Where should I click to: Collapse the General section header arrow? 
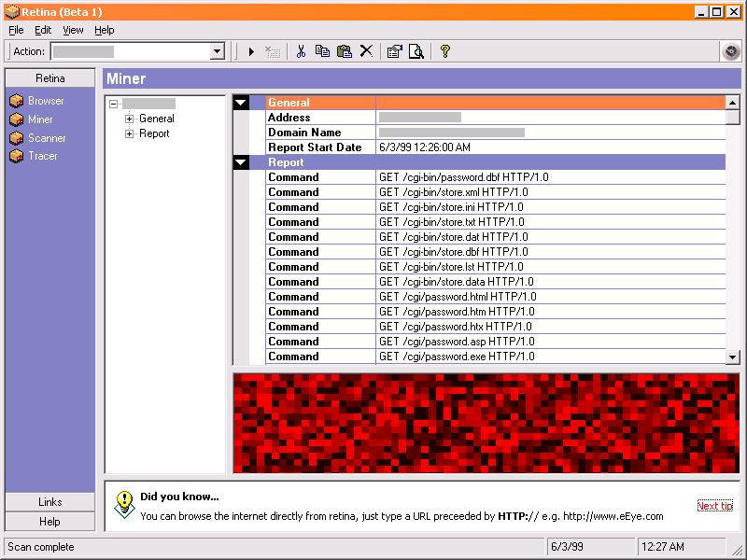coord(242,103)
